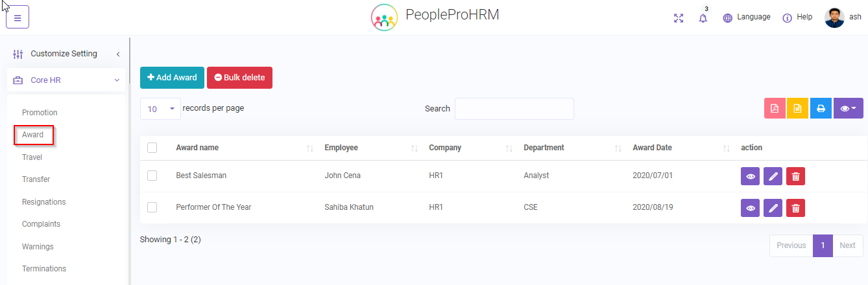Open the records per page dropdown

click(x=160, y=109)
